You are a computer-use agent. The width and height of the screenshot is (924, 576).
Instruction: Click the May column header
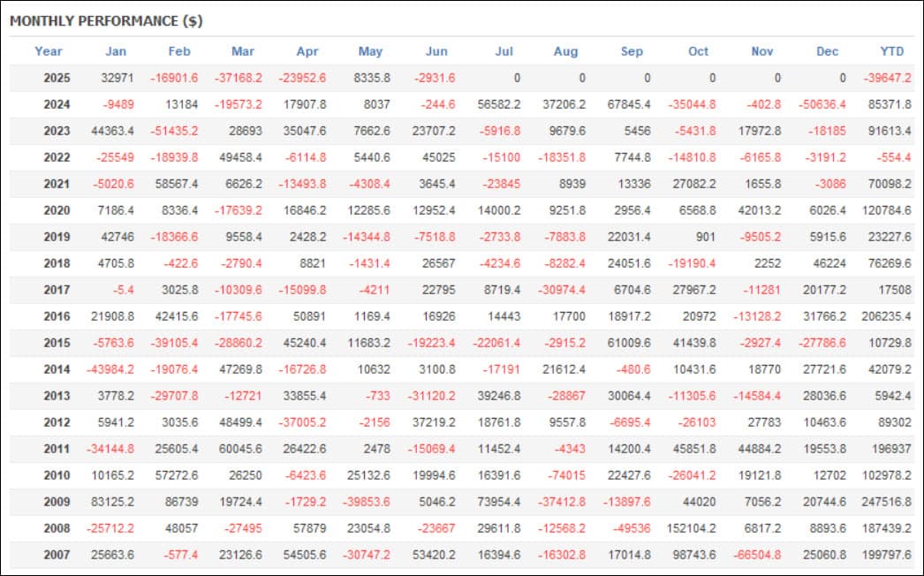pos(370,51)
